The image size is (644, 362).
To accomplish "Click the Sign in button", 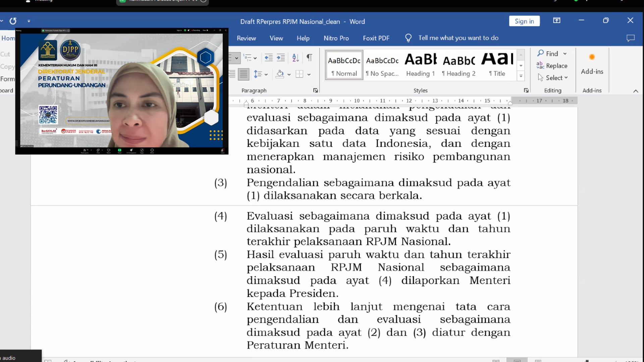I will tap(524, 21).
